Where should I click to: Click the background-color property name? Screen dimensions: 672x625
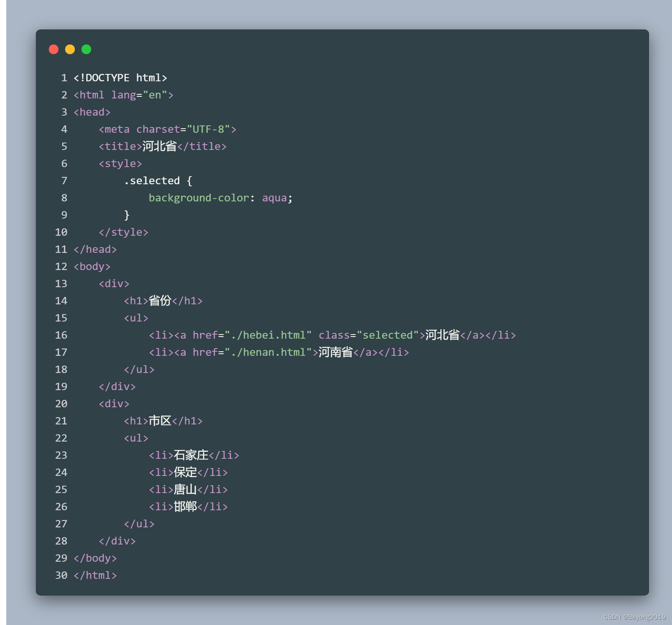[x=199, y=198]
